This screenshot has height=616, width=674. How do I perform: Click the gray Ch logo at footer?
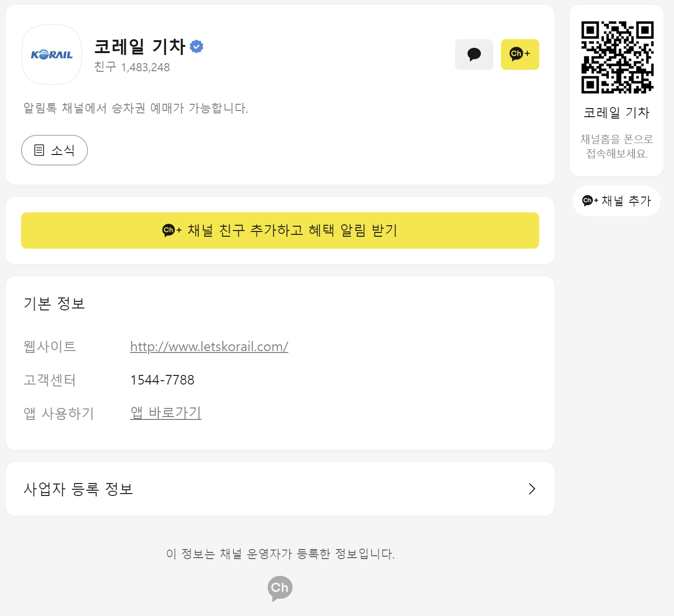click(280, 588)
